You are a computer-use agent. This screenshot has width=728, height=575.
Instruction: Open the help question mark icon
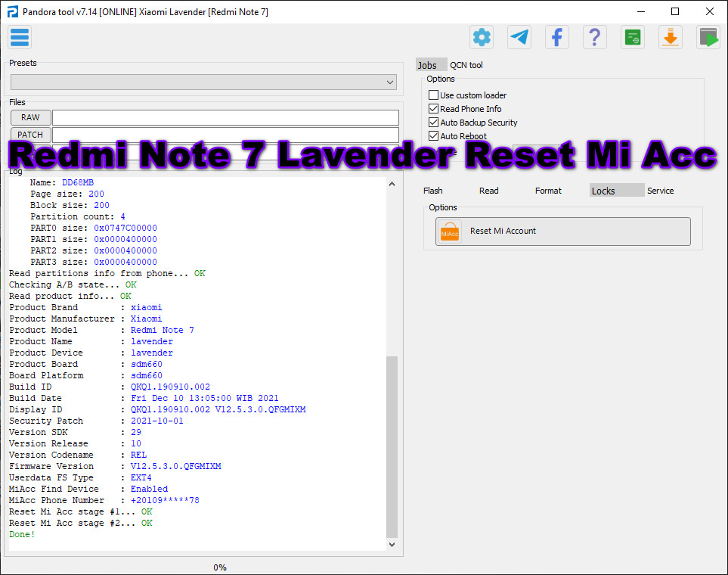pos(595,37)
